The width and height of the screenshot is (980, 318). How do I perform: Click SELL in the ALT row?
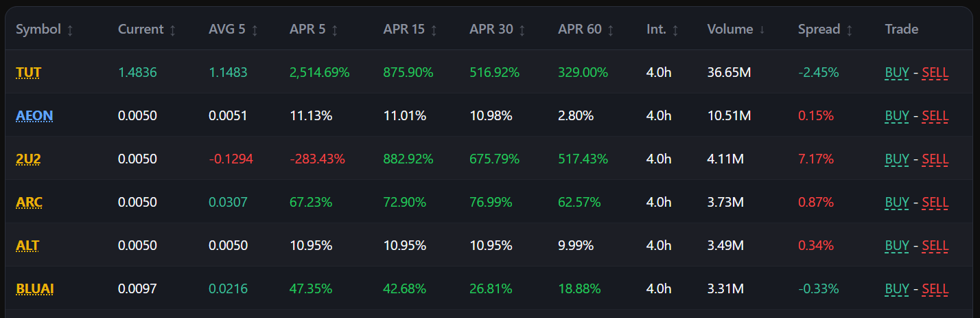[x=935, y=245]
